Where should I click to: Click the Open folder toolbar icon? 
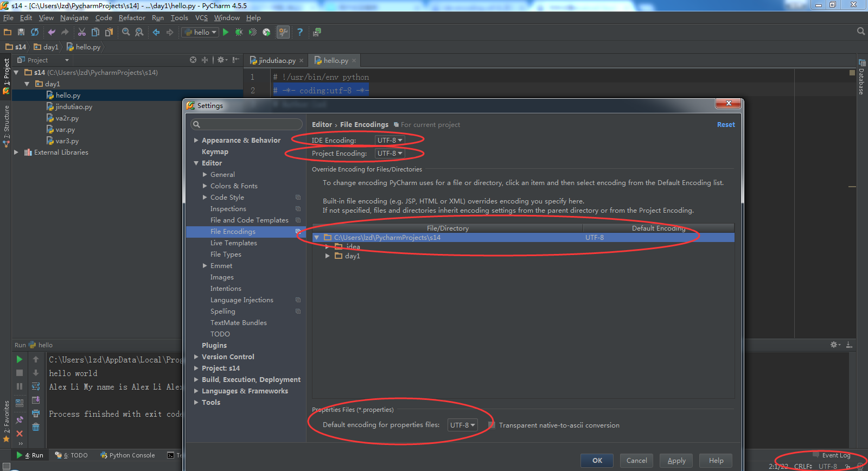[x=8, y=33]
